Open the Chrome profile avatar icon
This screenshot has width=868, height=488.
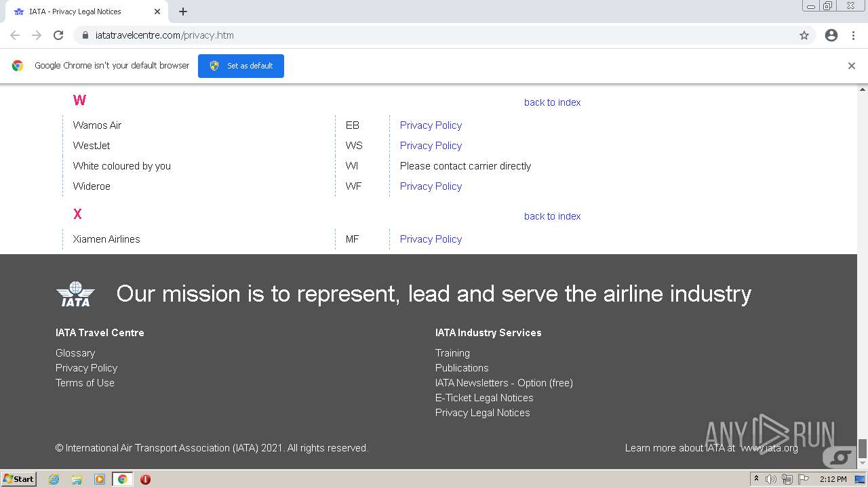coord(831,35)
